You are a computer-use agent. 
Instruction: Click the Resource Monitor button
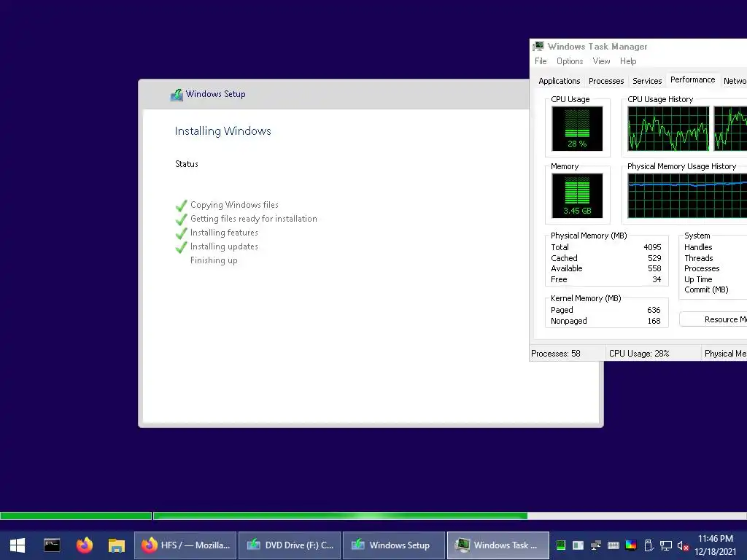[x=713, y=319]
